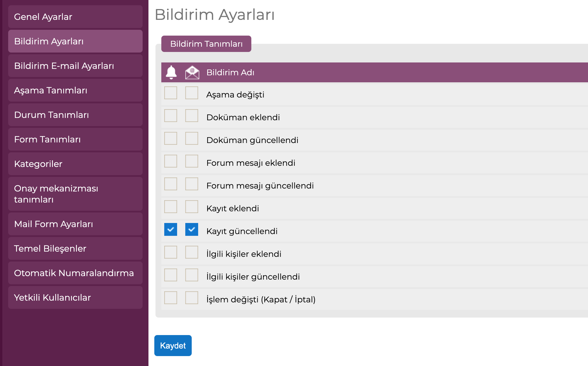
Task: Click the İlgili kişiler güncellendi label
Action: (253, 277)
